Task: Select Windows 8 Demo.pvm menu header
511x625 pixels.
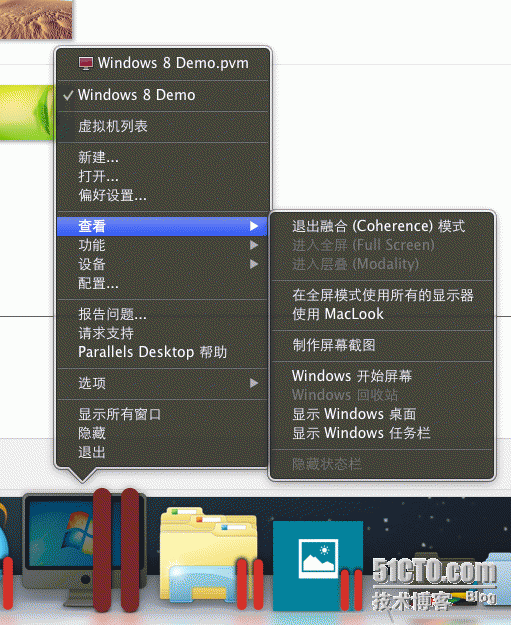Action: (x=163, y=63)
